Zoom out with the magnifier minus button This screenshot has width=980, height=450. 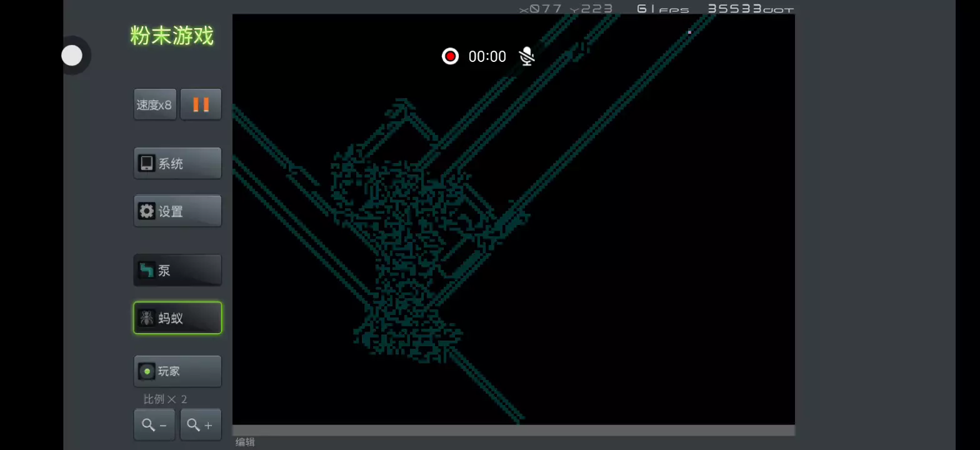click(154, 425)
